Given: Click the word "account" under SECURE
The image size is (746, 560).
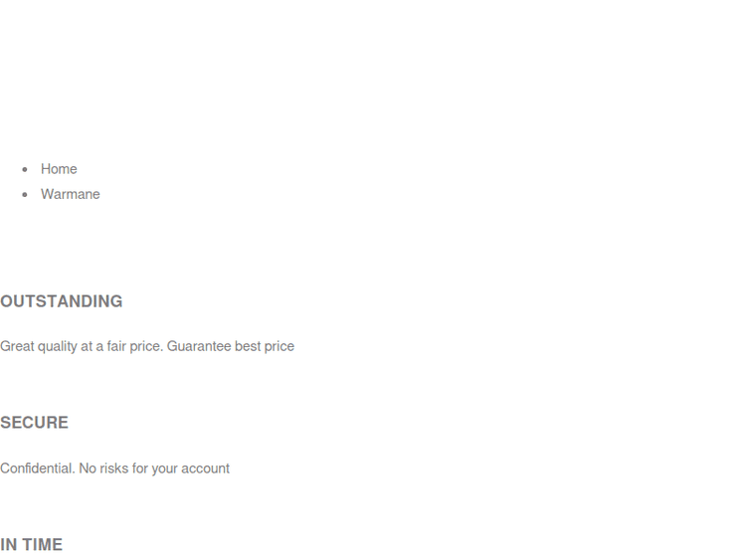Looking at the screenshot, I should (x=206, y=468).
